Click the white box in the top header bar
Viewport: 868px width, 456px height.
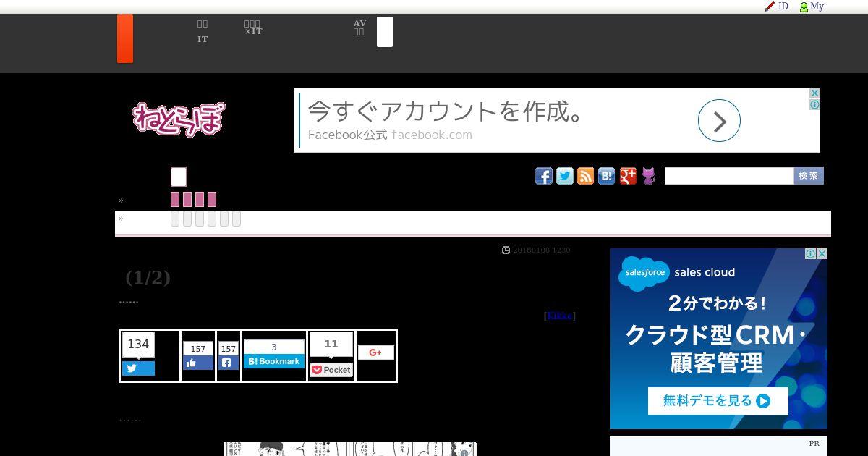pos(385,32)
